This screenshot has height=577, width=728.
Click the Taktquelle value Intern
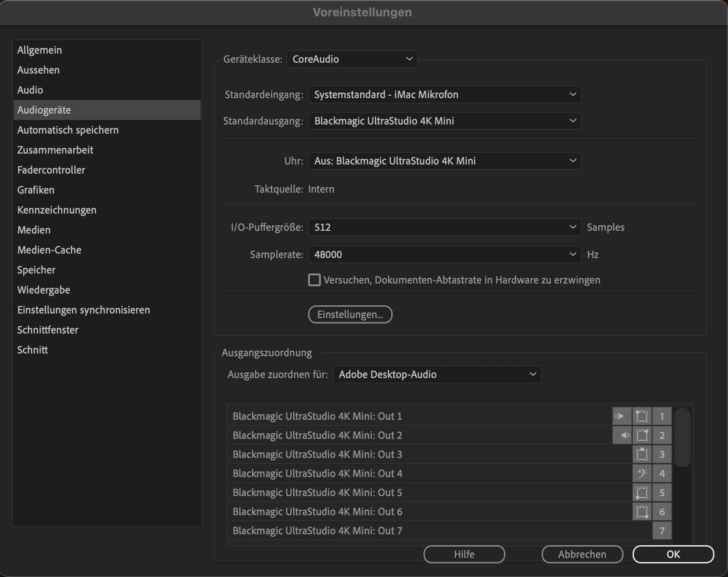click(321, 189)
